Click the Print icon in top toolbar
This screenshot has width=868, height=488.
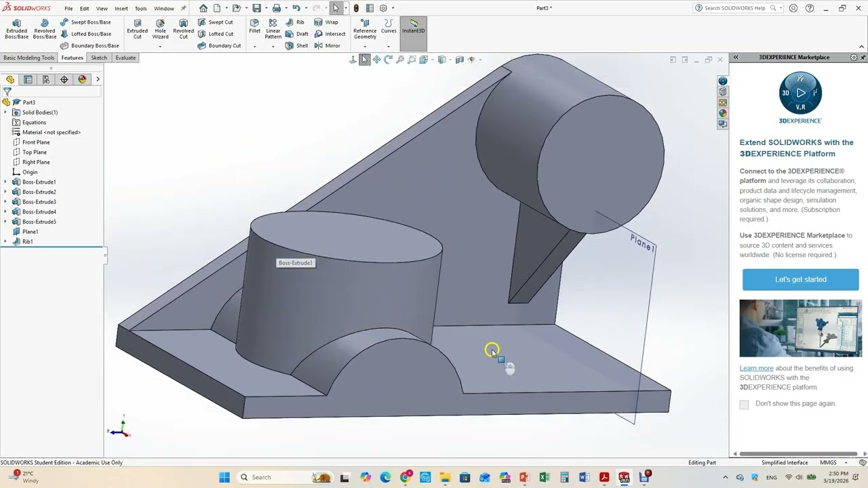pyautogui.click(x=277, y=8)
